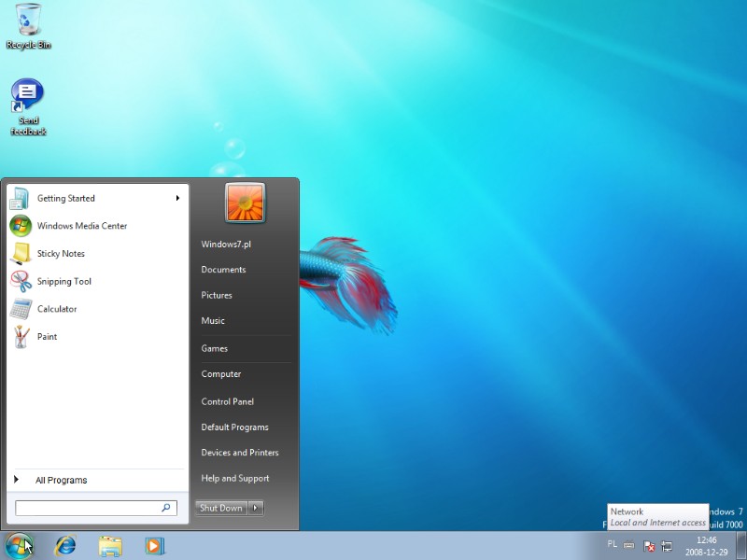Click the Calculator program label

point(57,309)
